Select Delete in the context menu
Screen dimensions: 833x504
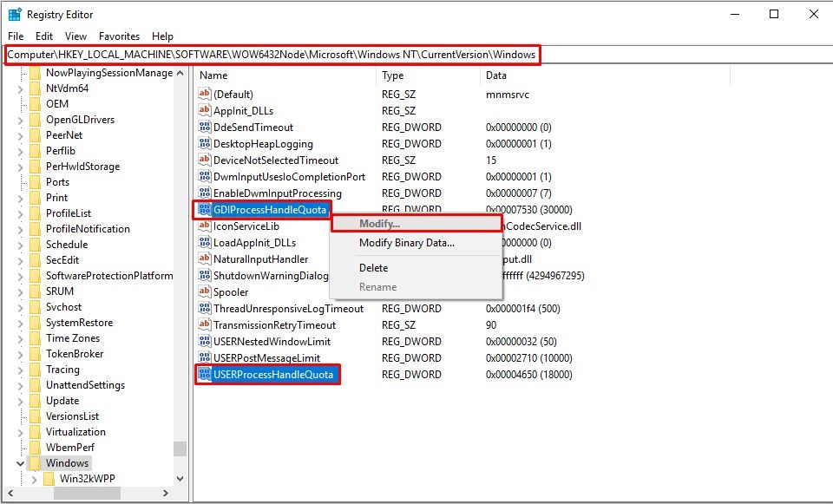click(x=374, y=268)
